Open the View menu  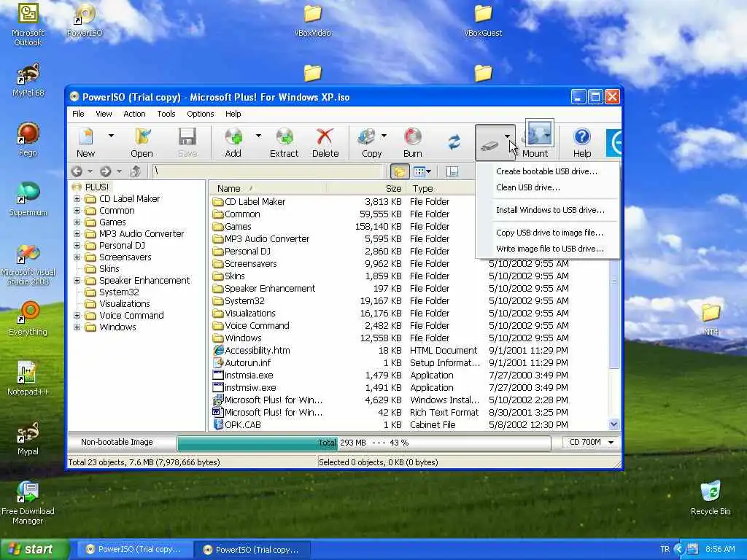(x=104, y=114)
